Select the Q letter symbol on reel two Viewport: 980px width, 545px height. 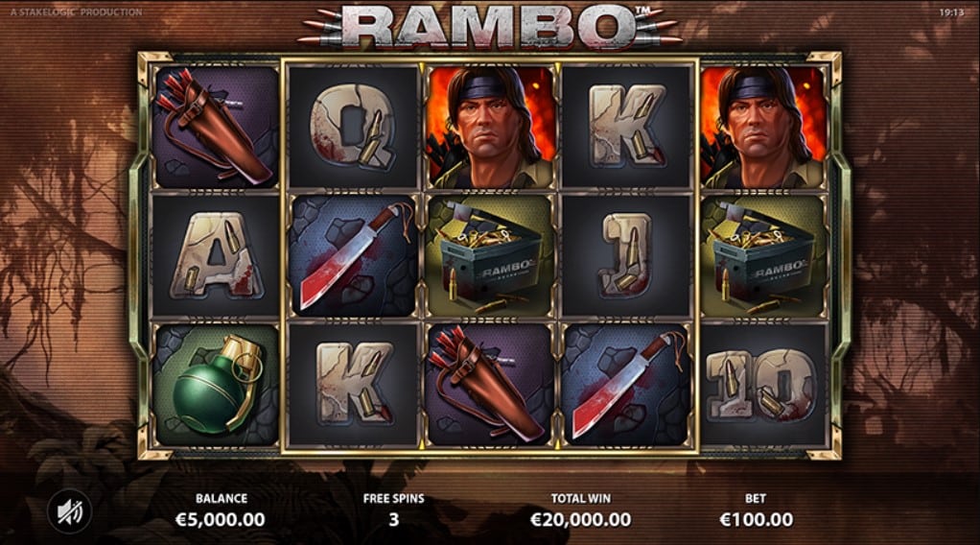354,127
